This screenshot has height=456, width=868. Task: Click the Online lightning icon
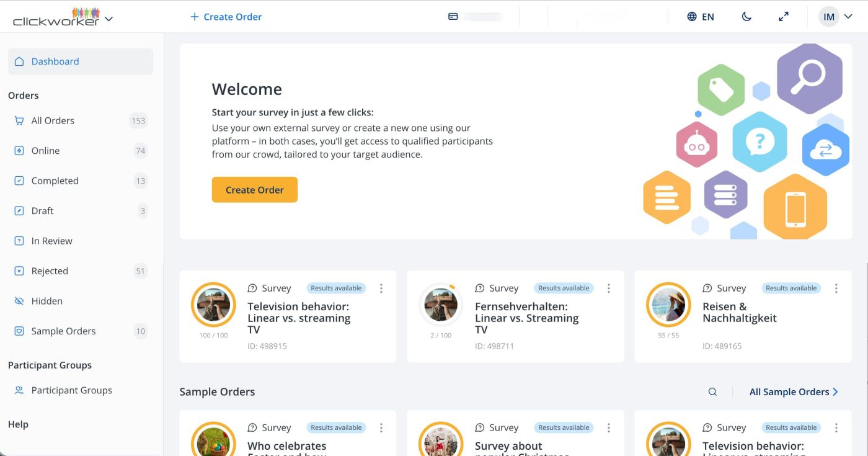tap(19, 151)
